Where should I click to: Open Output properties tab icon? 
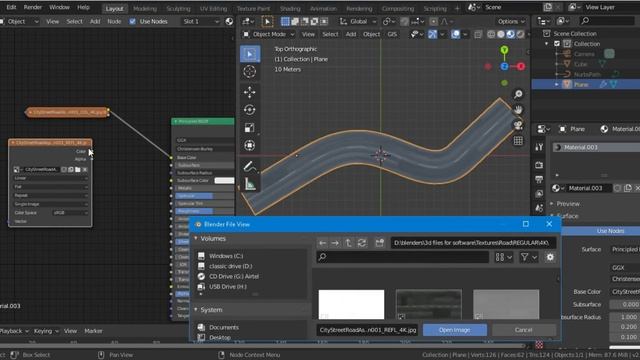(x=539, y=179)
